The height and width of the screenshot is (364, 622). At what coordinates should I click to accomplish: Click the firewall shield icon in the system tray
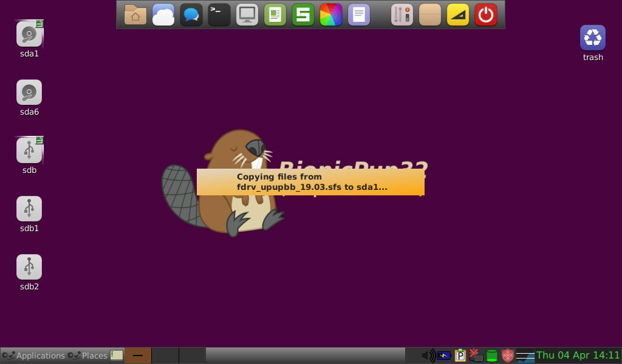tap(507, 356)
